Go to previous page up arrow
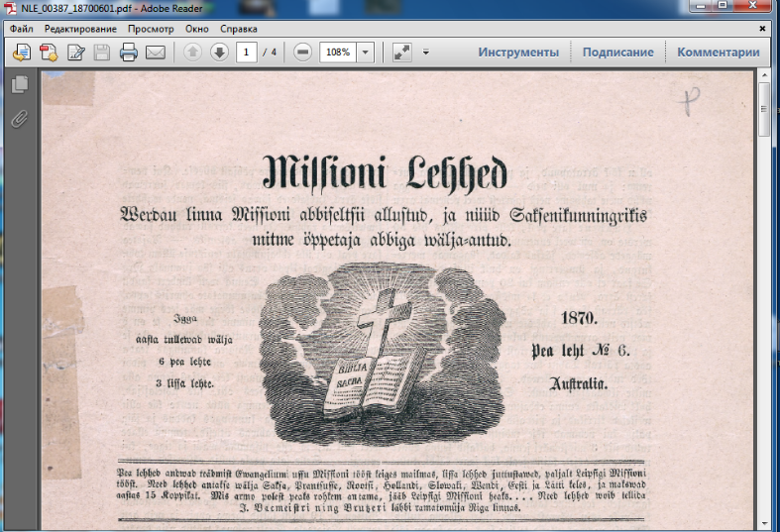This screenshot has height=532, width=780. click(192, 52)
